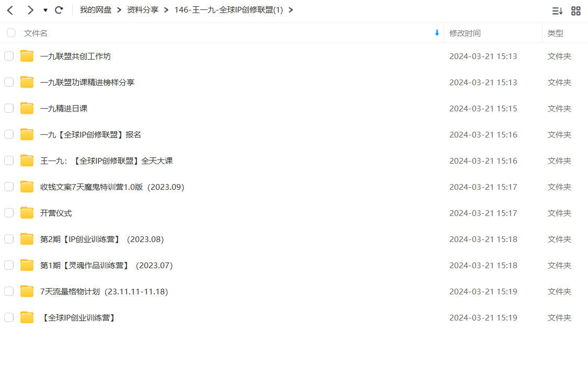Sort by 文件名 column header

pos(36,33)
